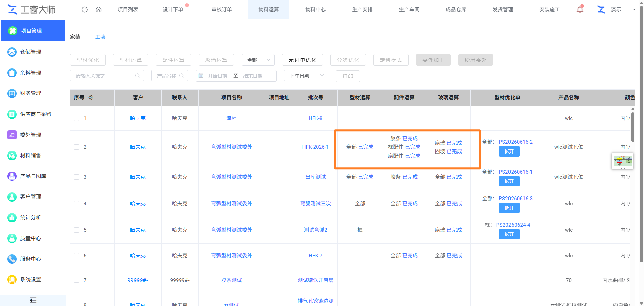Open 统计分析 sidebar icon
644x306 pixels.
click(12, 218)
